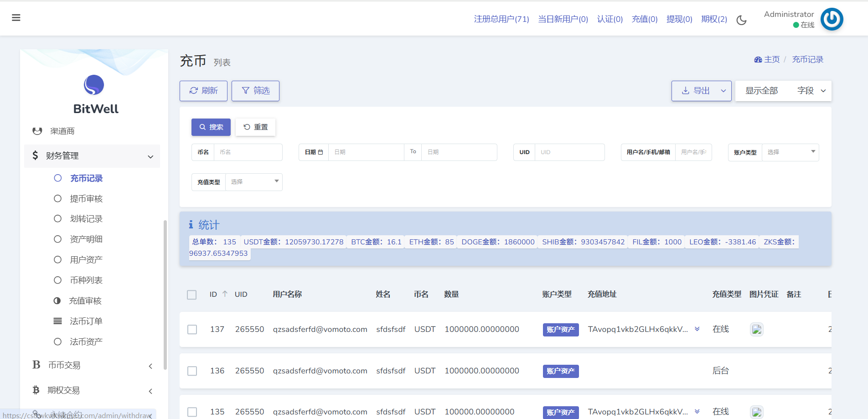Open the 账户类型 select dropdown
Image resolution: width=868 pixels, height=419 pixels.
790,152
